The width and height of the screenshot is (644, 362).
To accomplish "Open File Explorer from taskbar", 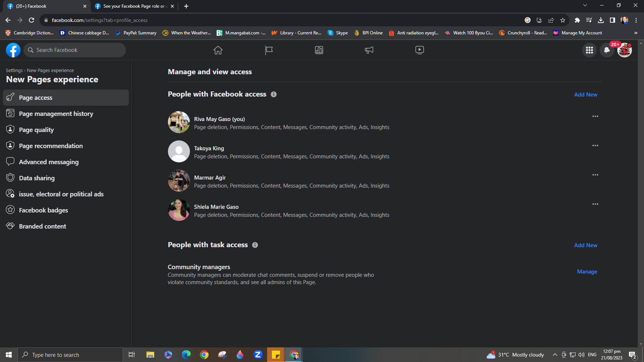I will (x=150, y=355).
